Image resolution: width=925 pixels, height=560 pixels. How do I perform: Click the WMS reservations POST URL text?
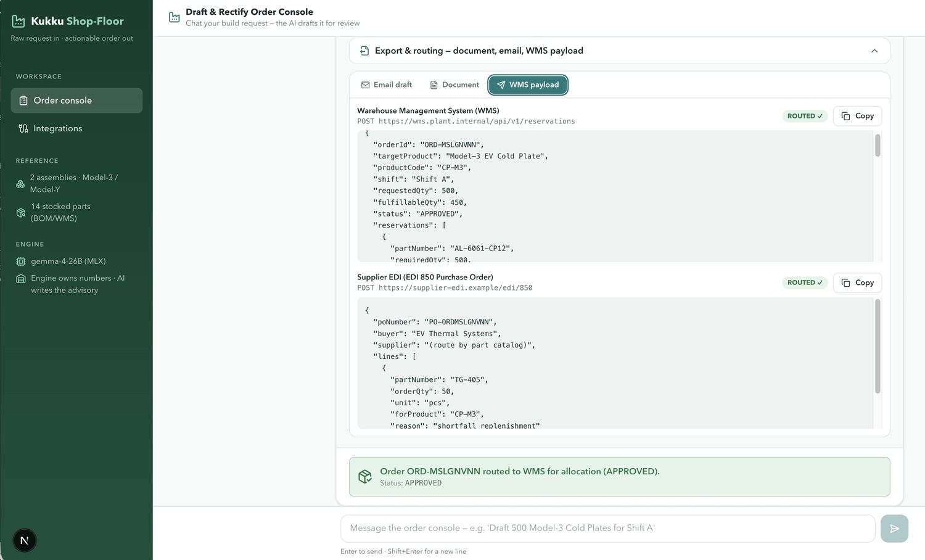point(477,121)
